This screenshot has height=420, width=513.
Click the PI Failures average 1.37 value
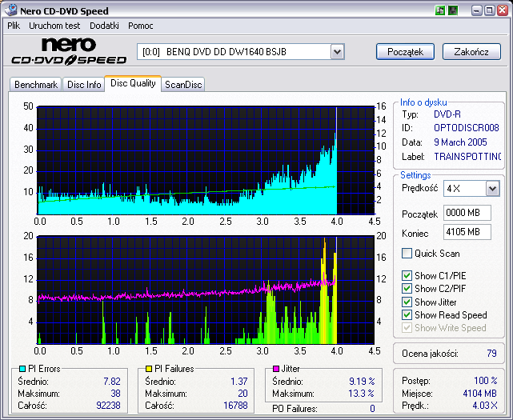point(239,382)
